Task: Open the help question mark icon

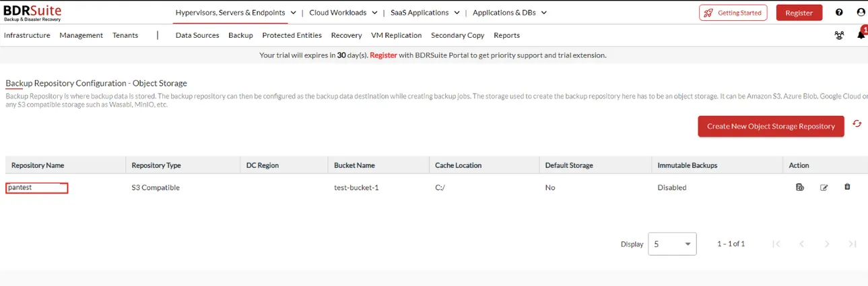Action: tap(839, 12)
